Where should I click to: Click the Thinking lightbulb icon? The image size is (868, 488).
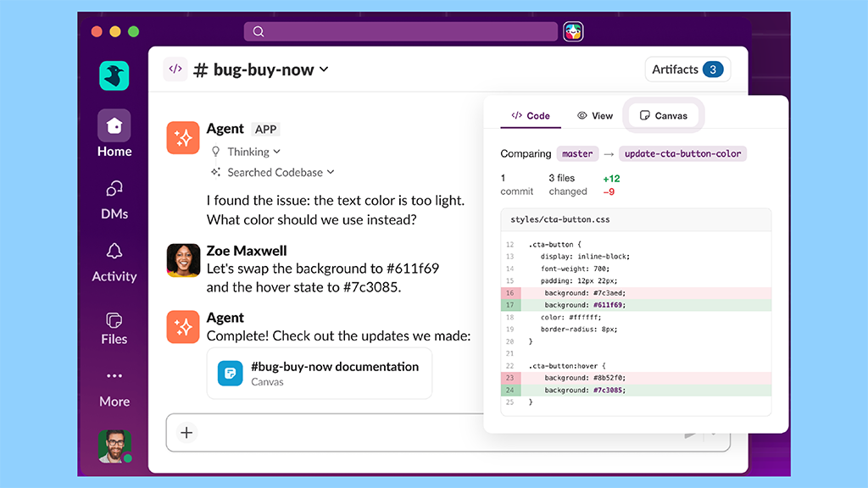(215, 152)
